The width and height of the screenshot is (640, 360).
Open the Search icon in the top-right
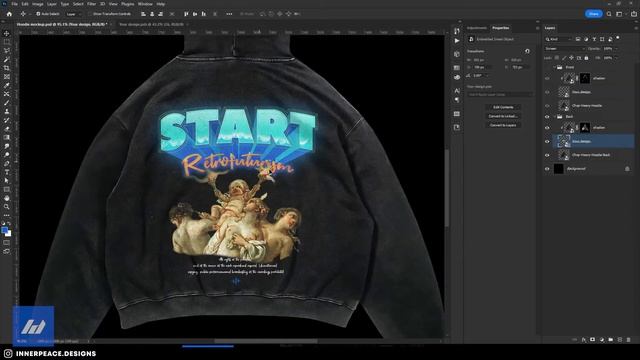[x=609, y=14]
